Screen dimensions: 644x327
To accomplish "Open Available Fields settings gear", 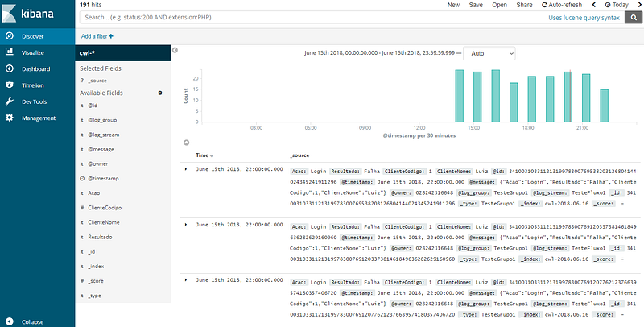I will pyautogui.click(x=160, y=93).
